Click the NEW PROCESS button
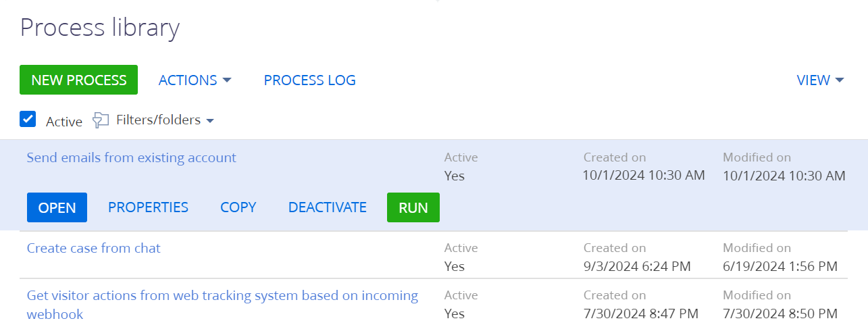Screen dimensions: 868x325 [x=78, y=80]
